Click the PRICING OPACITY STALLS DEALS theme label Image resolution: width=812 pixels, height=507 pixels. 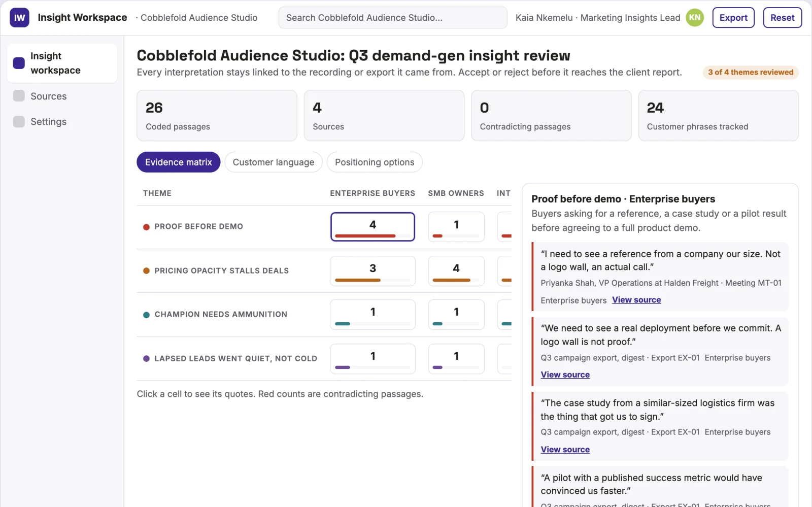pos(222,271)
